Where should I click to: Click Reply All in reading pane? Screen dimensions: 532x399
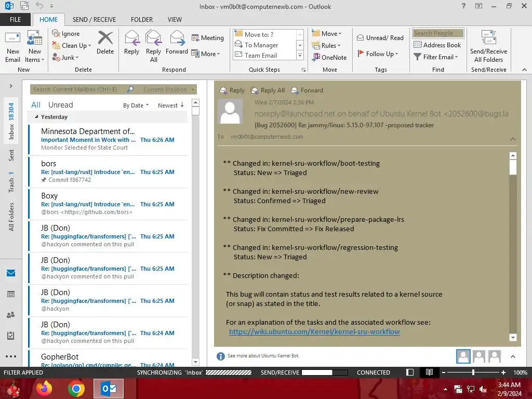click(x=268, y=90)
